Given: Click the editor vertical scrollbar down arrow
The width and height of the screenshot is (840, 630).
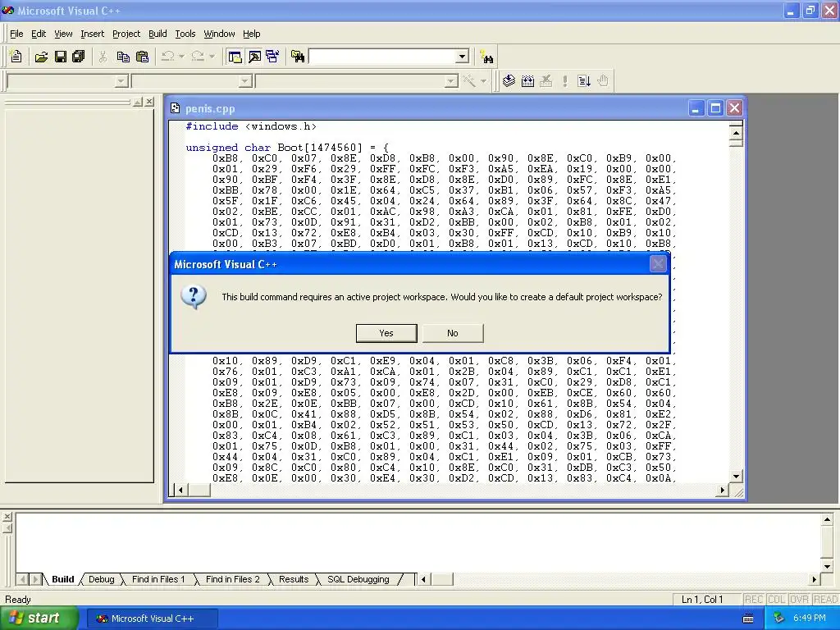Looking at the screenshot, I should (x=736, y=477).
